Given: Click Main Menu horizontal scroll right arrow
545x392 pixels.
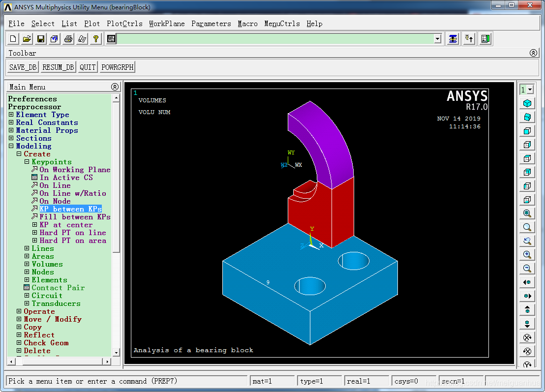Looking at the screenshot, I should click(107, 362).
